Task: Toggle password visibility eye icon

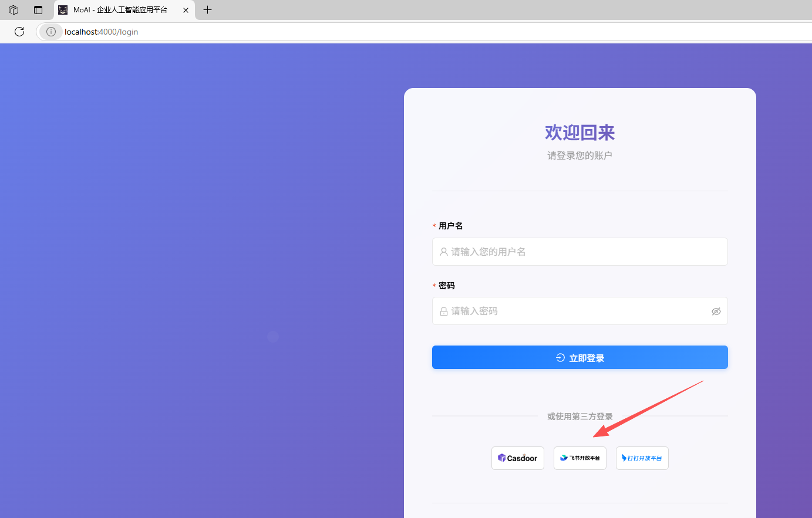Action: 716,312
